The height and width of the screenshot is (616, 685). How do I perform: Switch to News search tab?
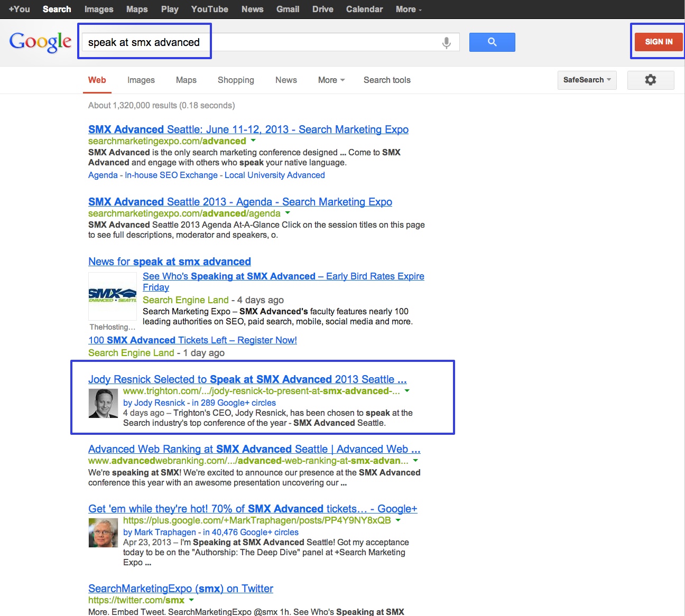click(286, 80)
